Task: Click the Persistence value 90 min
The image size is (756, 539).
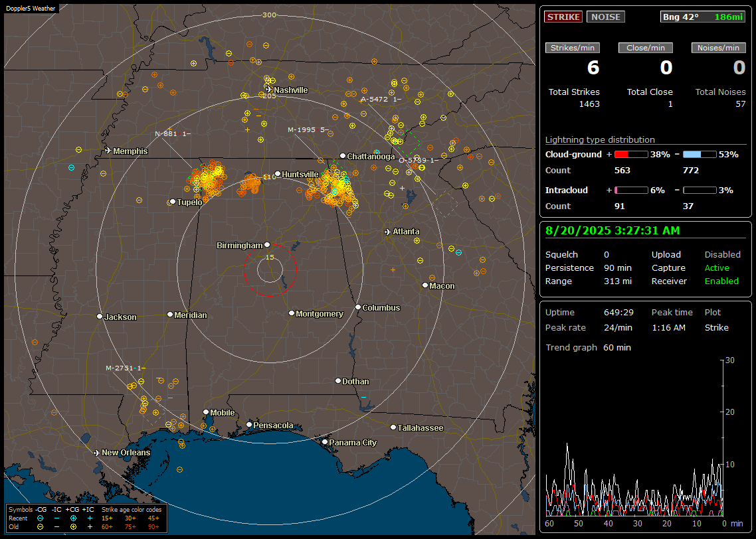Action: pos(618,268)
